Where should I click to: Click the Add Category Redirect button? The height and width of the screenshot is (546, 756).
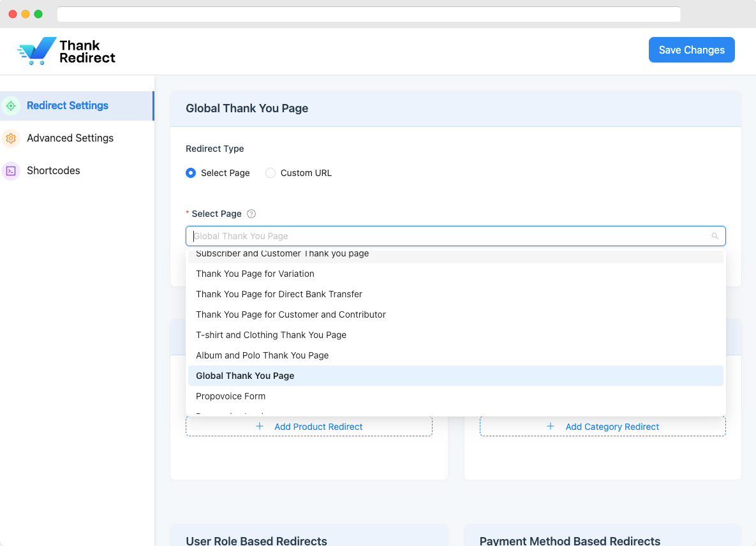tap(603, 427)
